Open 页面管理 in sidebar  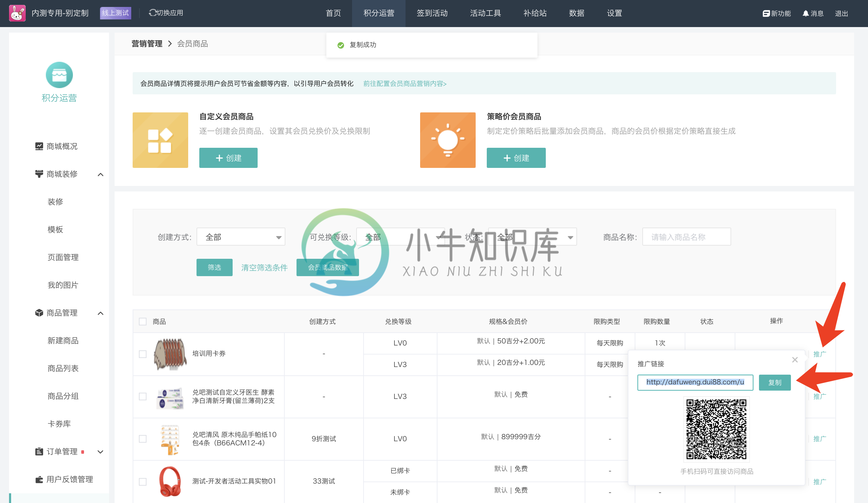tap(63, 257)
